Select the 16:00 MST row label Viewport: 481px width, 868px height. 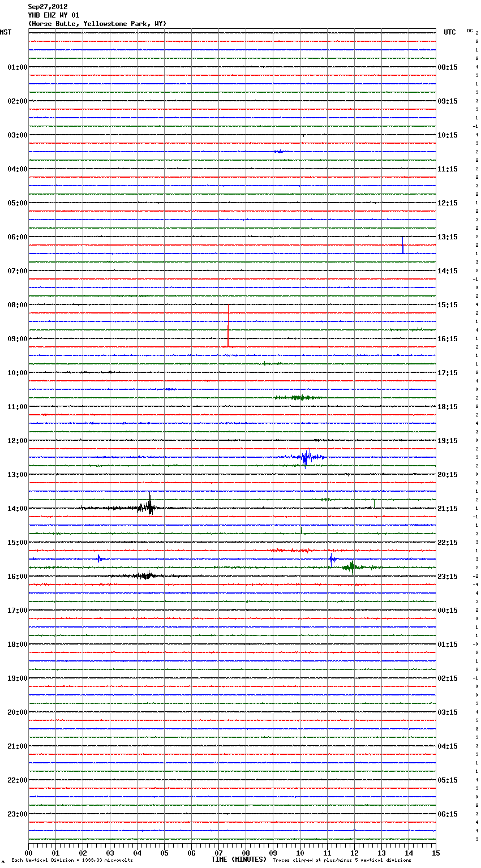click(x=18, y=577)
